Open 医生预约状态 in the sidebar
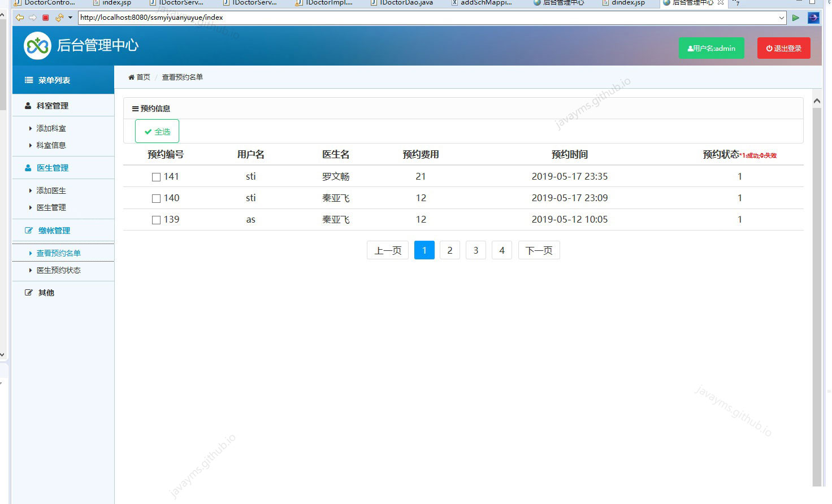 [58, 270]
